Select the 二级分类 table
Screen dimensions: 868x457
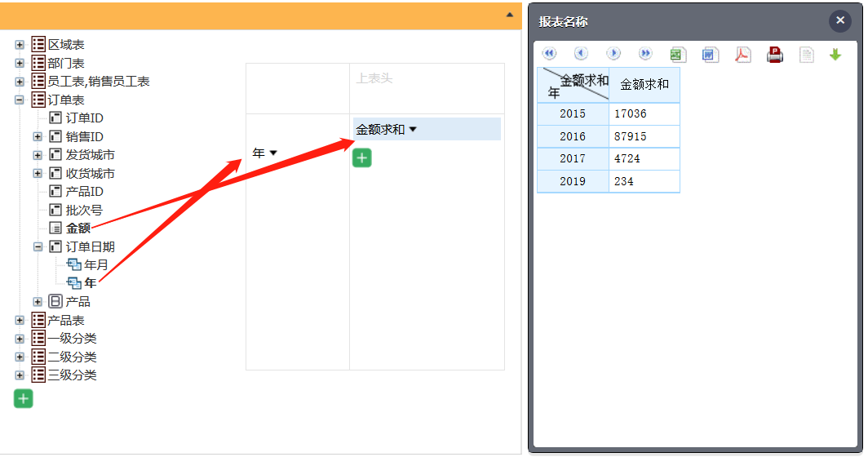point(72,357)
